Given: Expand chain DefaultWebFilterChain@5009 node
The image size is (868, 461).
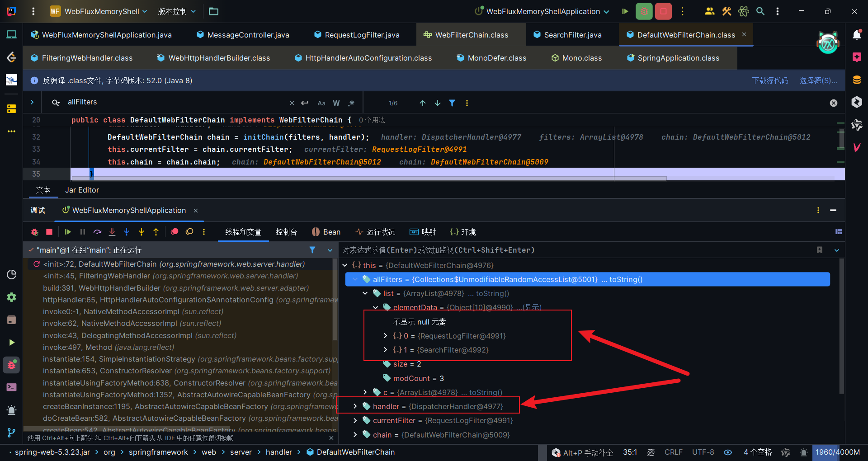Looking at the screenshot, I should (355, 435).
